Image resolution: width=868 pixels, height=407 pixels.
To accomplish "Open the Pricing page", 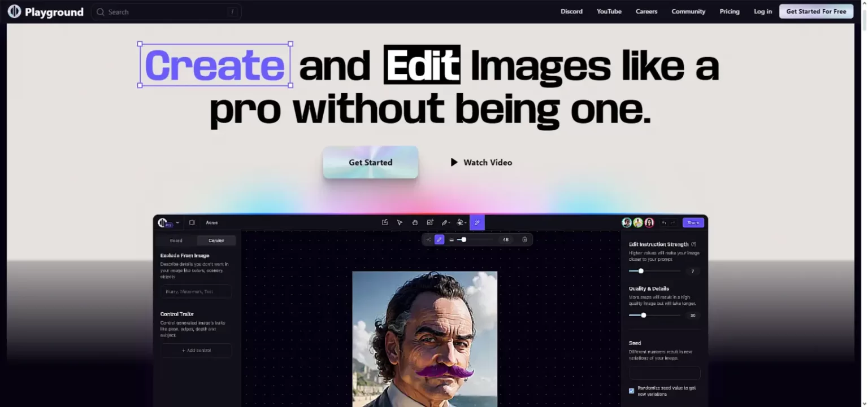I will (730, 11).
